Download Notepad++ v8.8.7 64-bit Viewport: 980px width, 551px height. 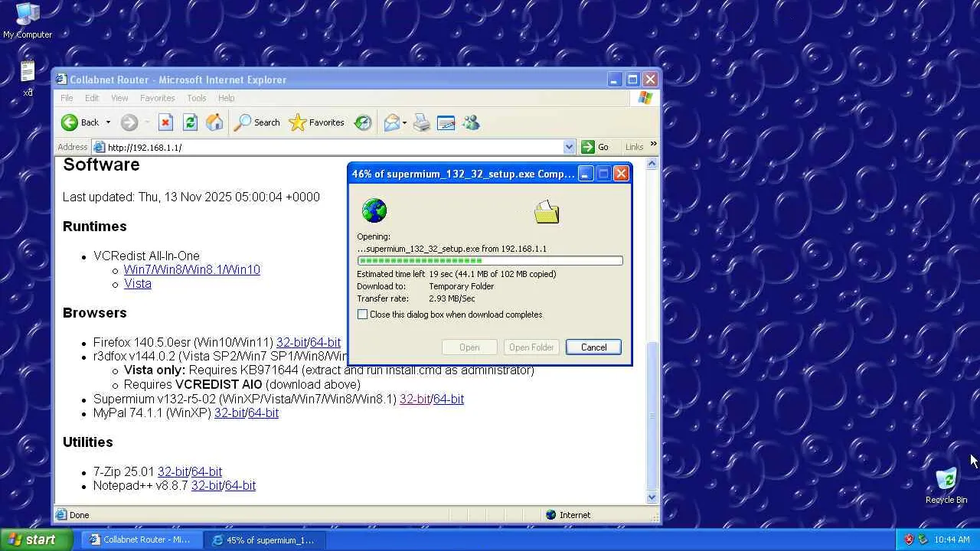click(240, 485)
